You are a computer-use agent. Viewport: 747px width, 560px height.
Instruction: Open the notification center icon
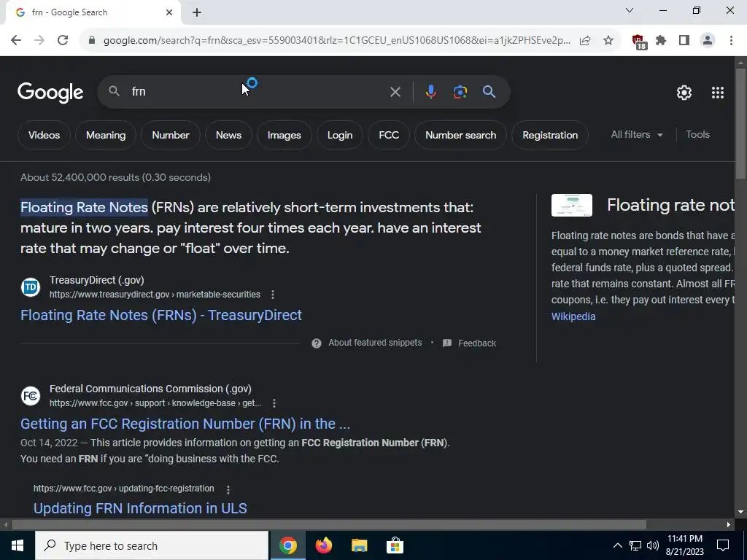point(723,545)
